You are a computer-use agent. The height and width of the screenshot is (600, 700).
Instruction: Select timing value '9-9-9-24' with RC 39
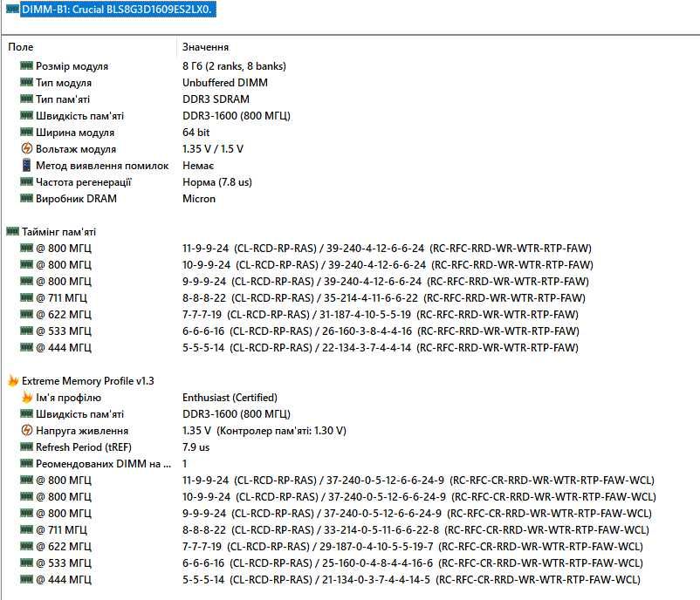pyautogui.click(x=385, y=281)
